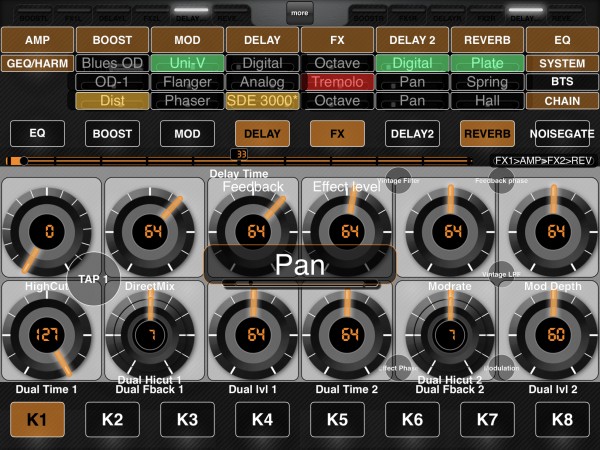Select the K2 knob bank button
The image size is (600, 450).
pos(112,419)
